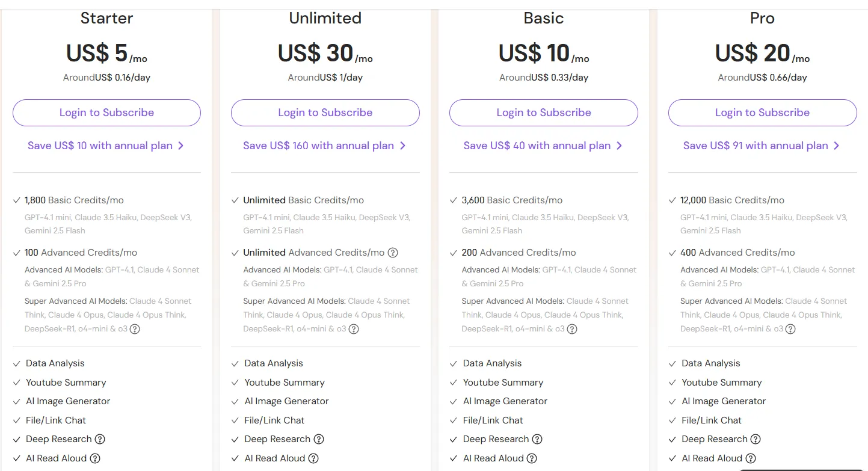Click help icon beside Starter AI Read Aloud
The image size is (868, 471).
pyautogui.click(x=95, y=458)
